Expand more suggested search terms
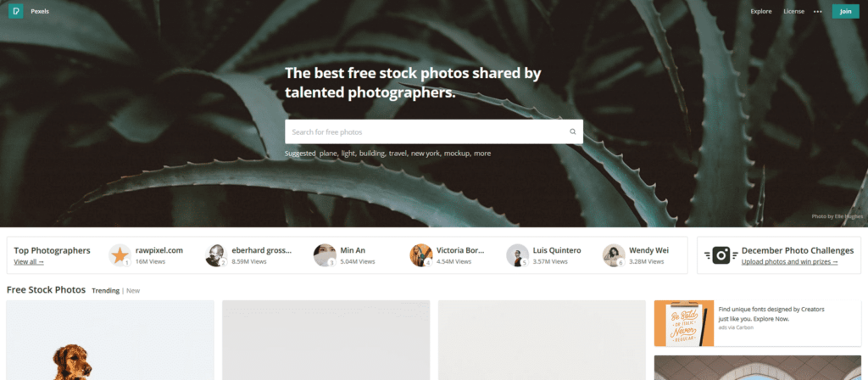The image size is (868, 380). tap(482, 154)
